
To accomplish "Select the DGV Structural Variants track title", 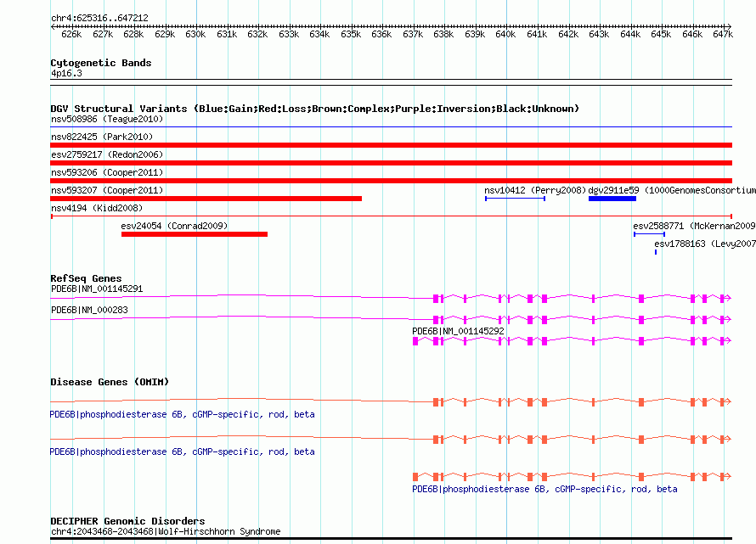I will click(315, 109).
